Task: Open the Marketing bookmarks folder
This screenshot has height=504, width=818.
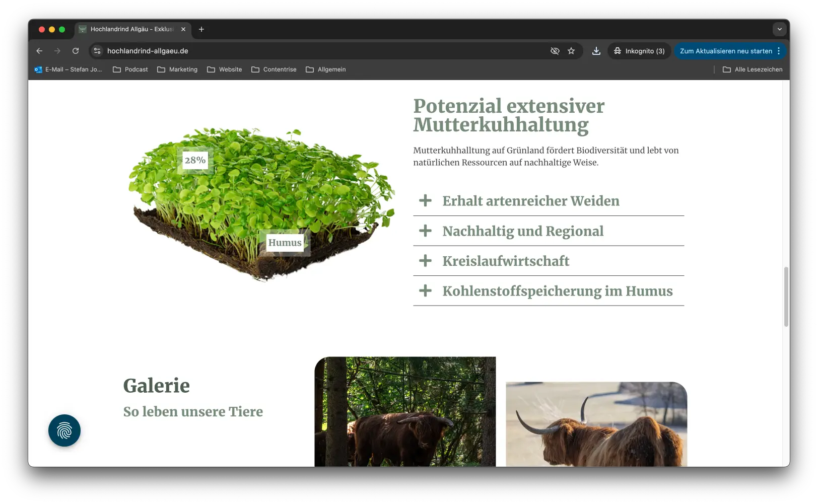Action: point(177,69)
